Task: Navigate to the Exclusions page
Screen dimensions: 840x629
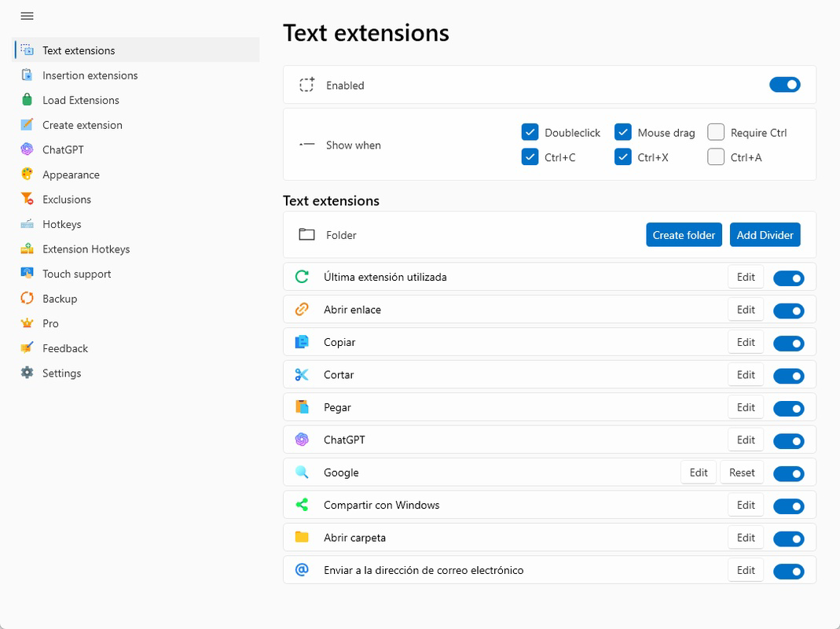Action: 136,199
